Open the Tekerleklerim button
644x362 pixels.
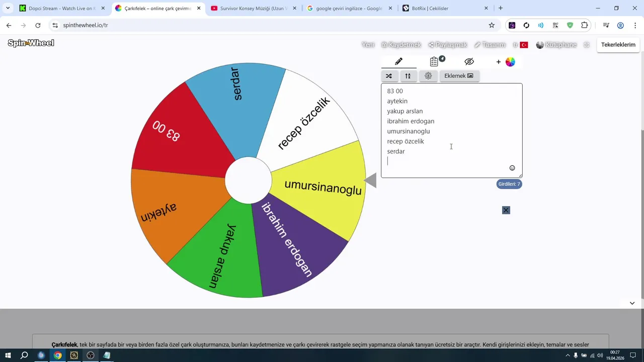618,45
